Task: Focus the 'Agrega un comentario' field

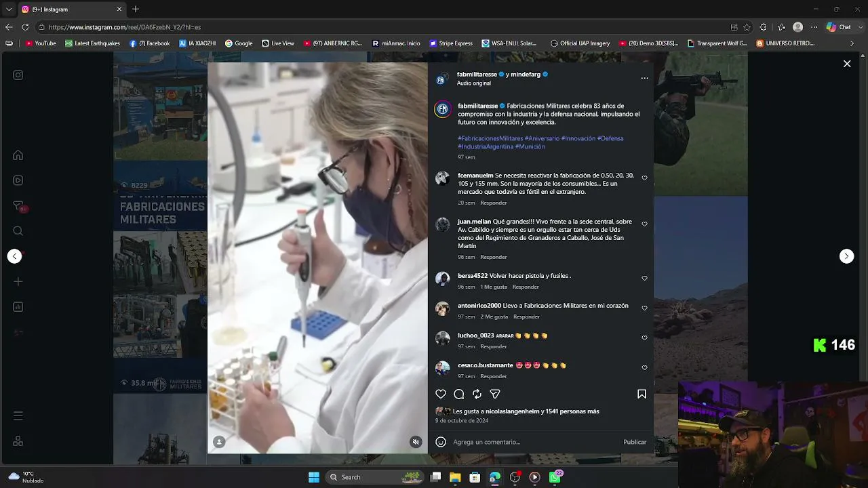Action: click(536, 442)
